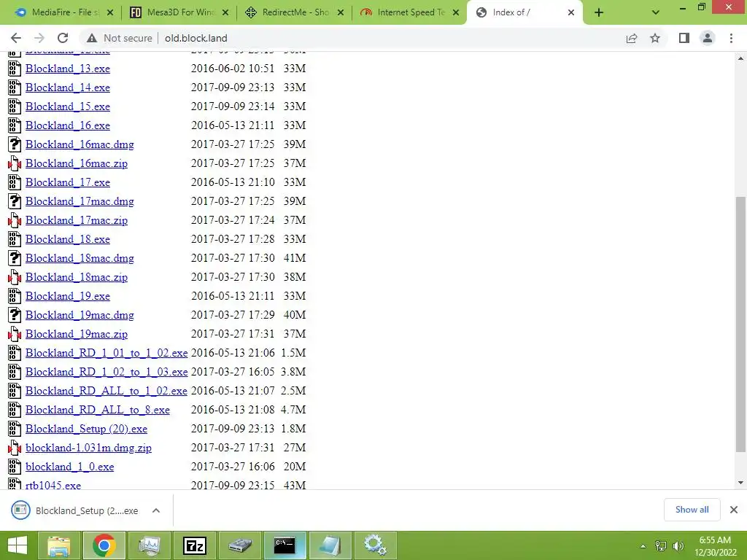Open the Command Prompt taskbar window
Screen dimensions: 747x560
(x=285, y=545)
